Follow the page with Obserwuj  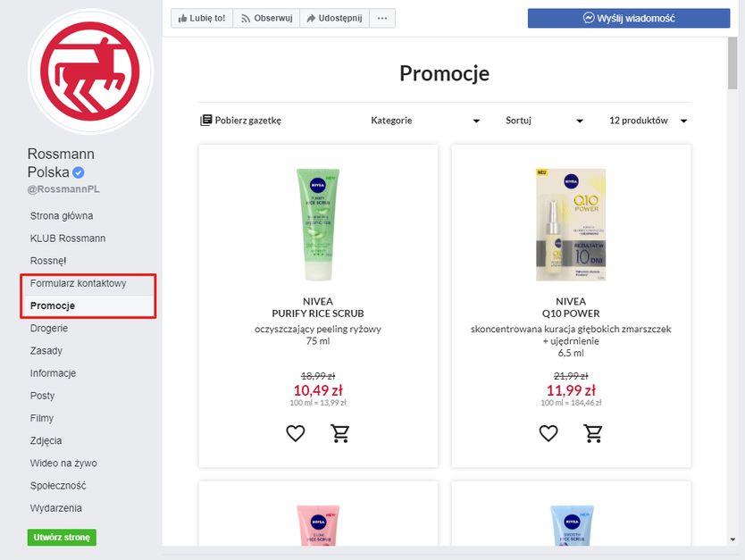coord(266,18)
